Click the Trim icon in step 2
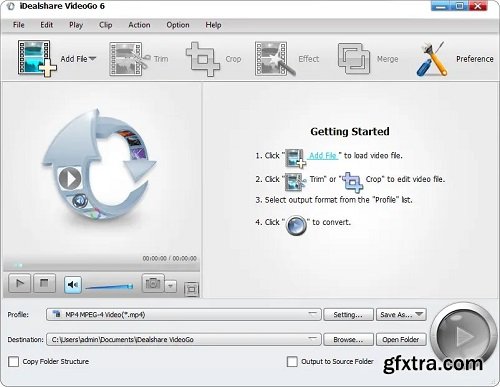This screenshot has width=500, height=387. point(295,182)
